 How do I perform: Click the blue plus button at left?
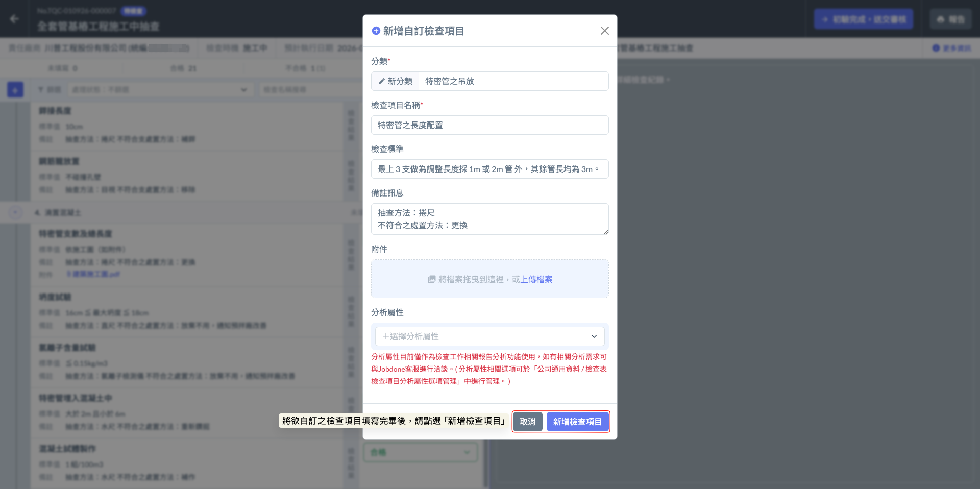(15, 90)
